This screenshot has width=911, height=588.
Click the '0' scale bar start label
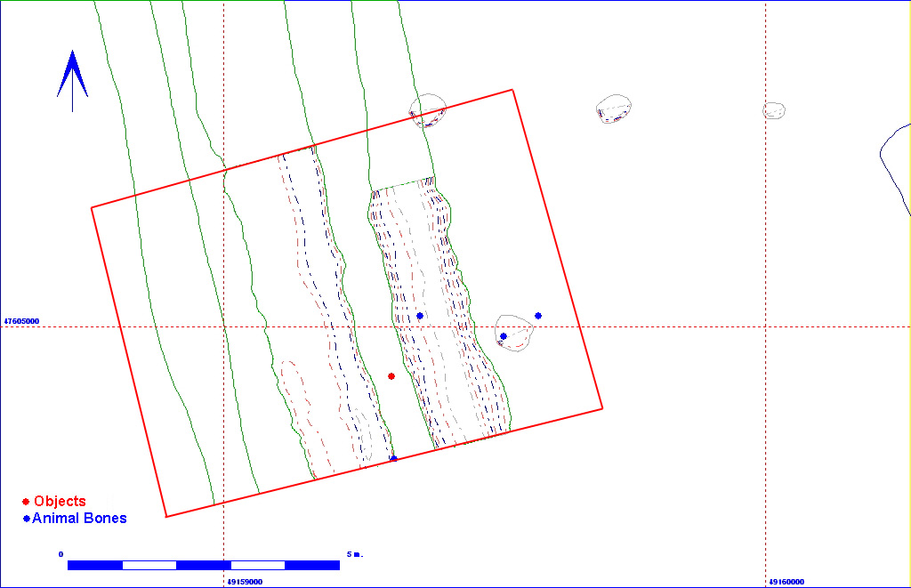click(x=60, y=554)
